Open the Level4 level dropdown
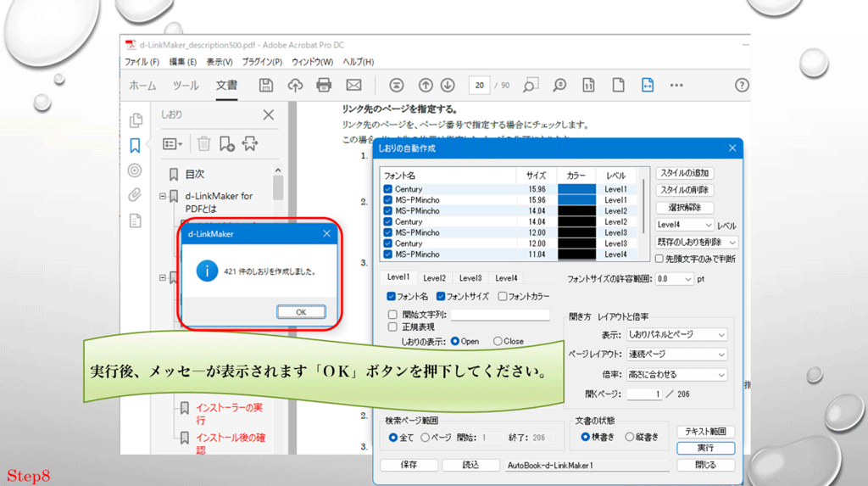This screenshot has height=486, width=868. click(x=685, y=226)
